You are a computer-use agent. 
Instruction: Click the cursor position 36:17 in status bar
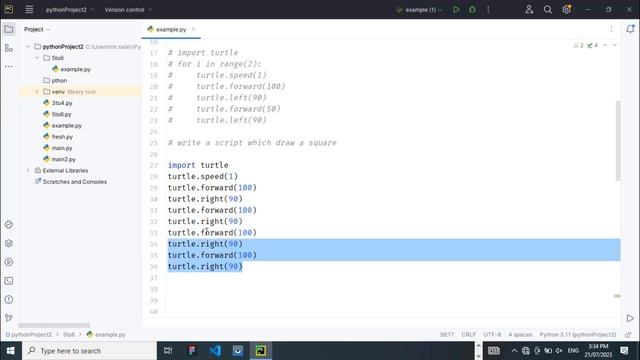(447, 335)
